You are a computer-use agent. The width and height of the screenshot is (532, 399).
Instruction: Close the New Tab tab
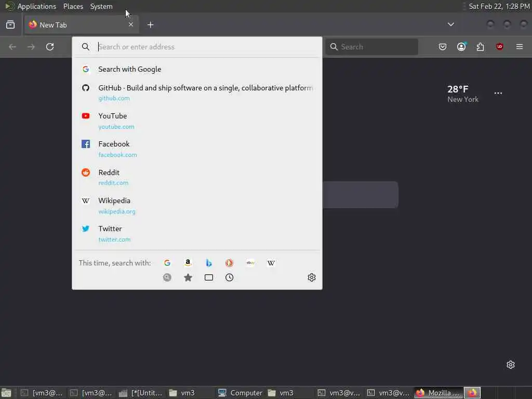[x=131, y=24]
